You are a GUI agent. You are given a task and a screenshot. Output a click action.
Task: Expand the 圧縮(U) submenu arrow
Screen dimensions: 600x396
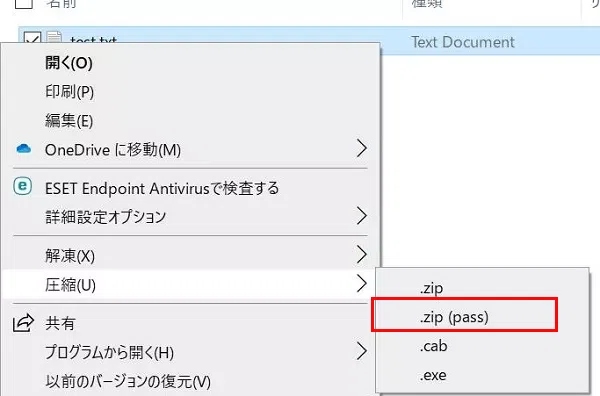pos(362,284)
